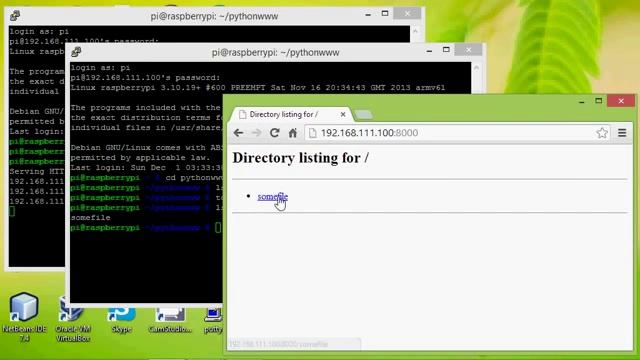Image resolution: width=640 pixels, height=360 pixels.
Task: Launch Skype from the desktop
Action: 122,320
